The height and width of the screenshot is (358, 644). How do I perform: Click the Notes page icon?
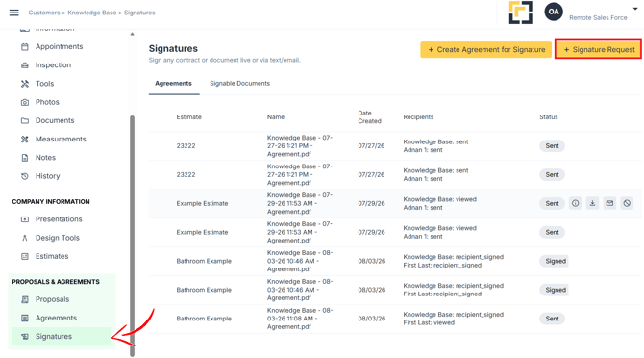point(25,158)
